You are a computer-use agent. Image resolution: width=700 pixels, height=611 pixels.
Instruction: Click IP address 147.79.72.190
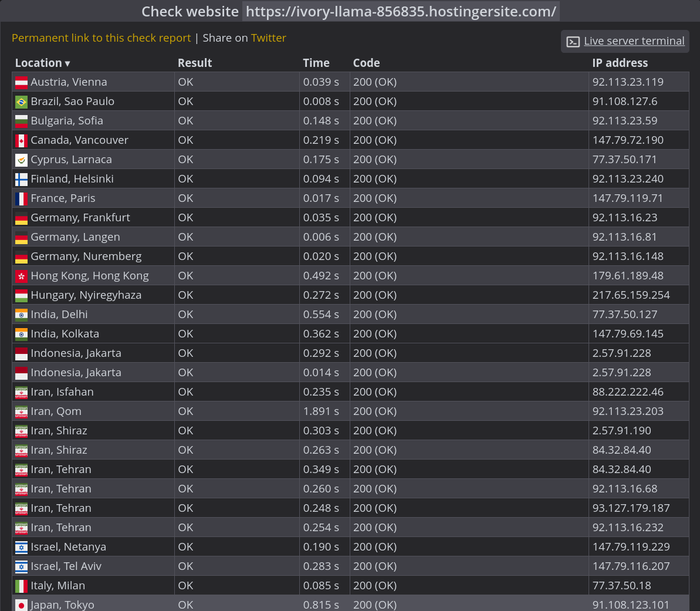[x=628, y=140]
